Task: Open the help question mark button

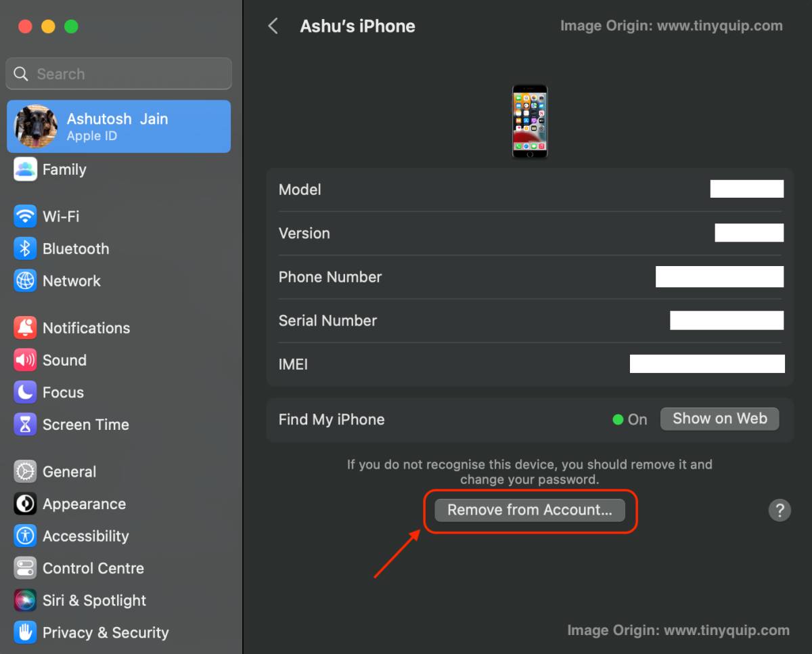Action: 780,510
